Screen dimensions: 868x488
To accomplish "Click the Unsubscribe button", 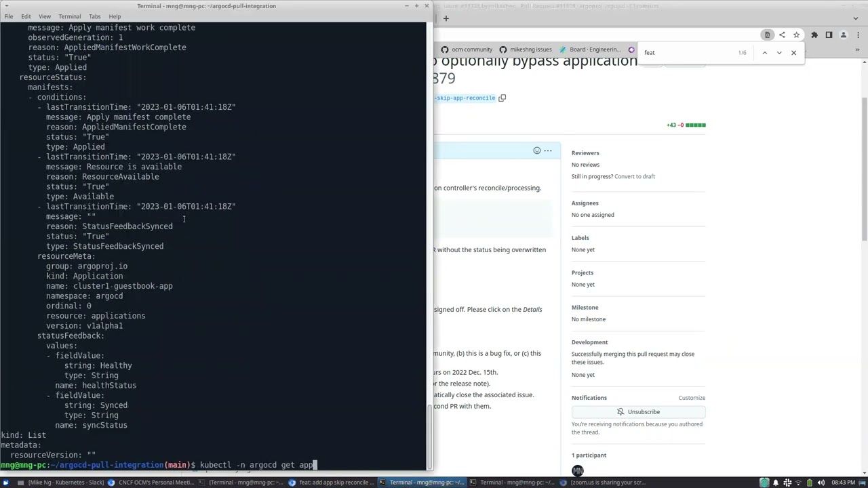I will click(638, 412).
